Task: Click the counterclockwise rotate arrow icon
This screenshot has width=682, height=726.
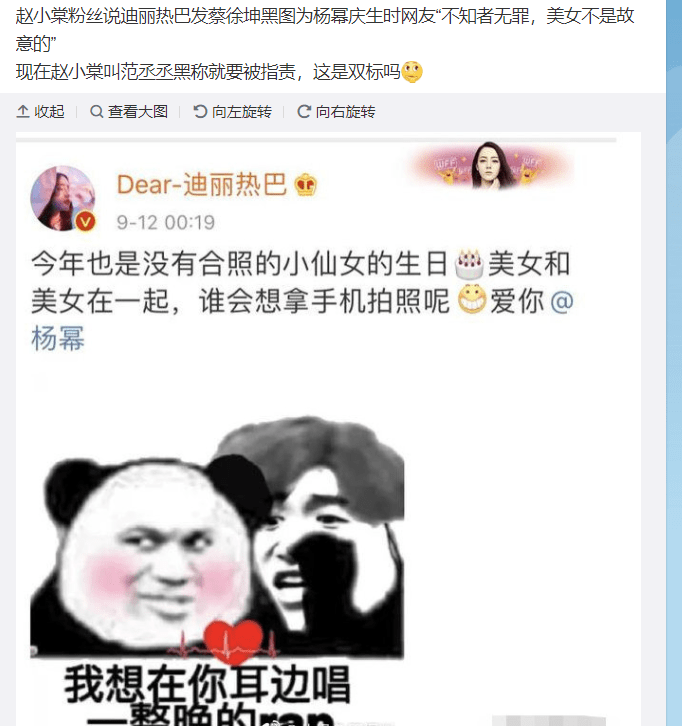Action: tap(200, 112)
